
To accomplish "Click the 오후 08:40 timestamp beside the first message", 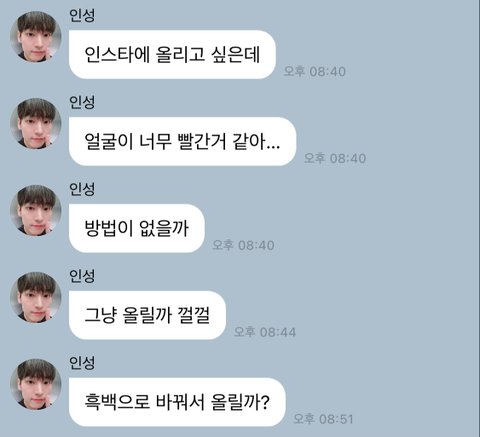I will (x=314, y=71).
